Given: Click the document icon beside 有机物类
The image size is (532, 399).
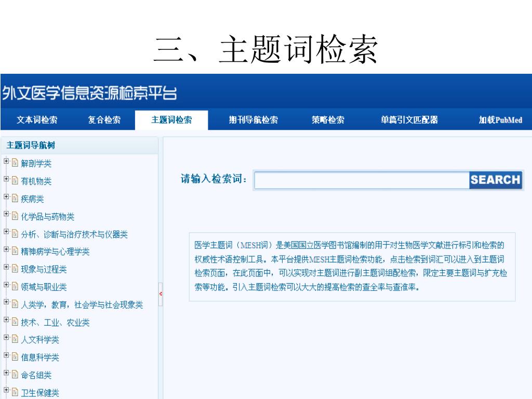Looking at the screenshot, I should pyautogui.click(x=15, y=180).
